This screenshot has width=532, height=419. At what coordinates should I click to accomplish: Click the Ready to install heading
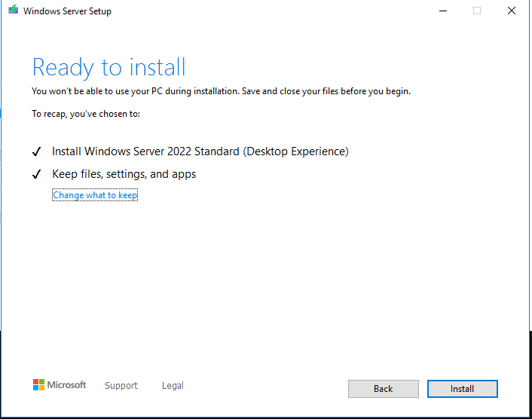click(109, 67)
